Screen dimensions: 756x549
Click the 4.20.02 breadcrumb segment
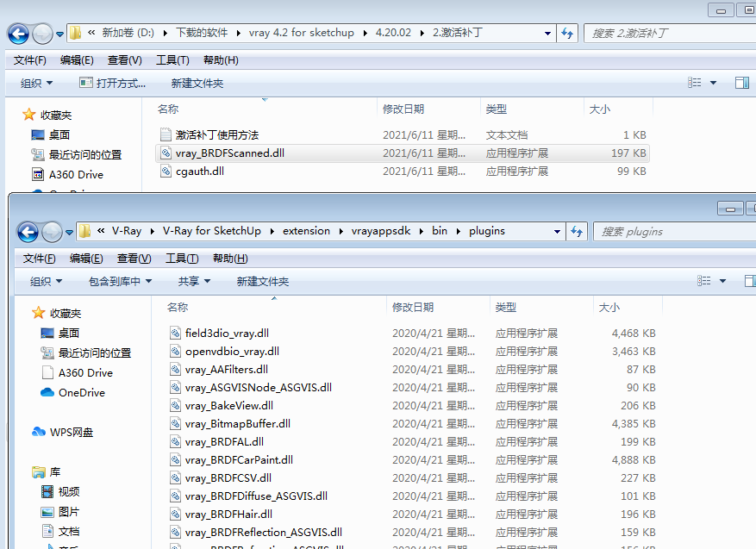pyautogui.click(x=393, y=33)
